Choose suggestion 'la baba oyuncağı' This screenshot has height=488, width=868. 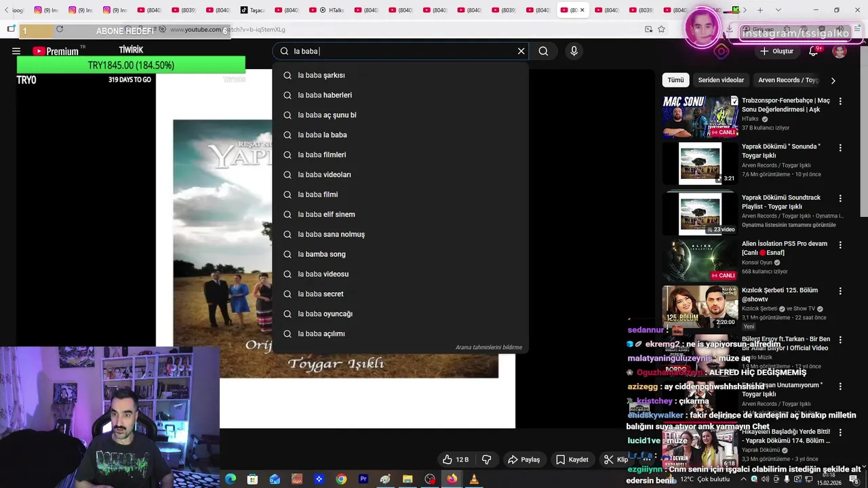click(400, 314)
